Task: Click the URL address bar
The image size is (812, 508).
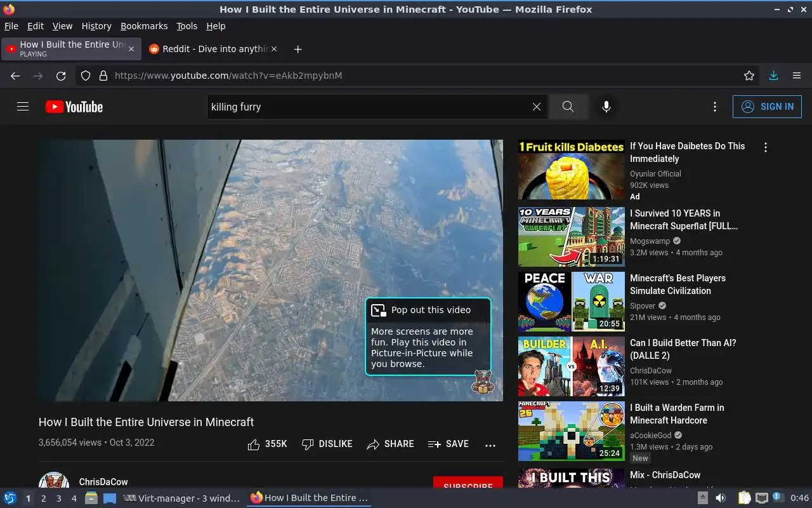Action: pyautogui.click(x=419, y=76)
